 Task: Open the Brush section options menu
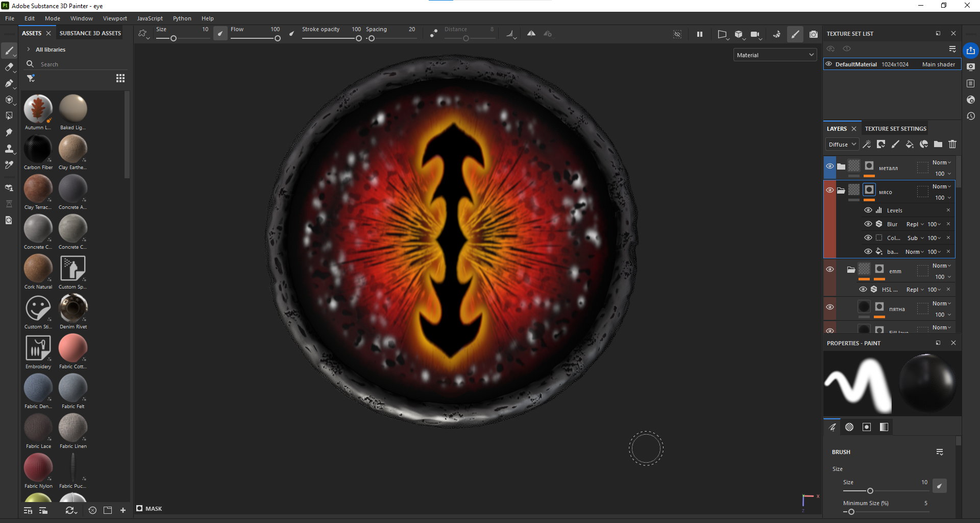point(940,452)
